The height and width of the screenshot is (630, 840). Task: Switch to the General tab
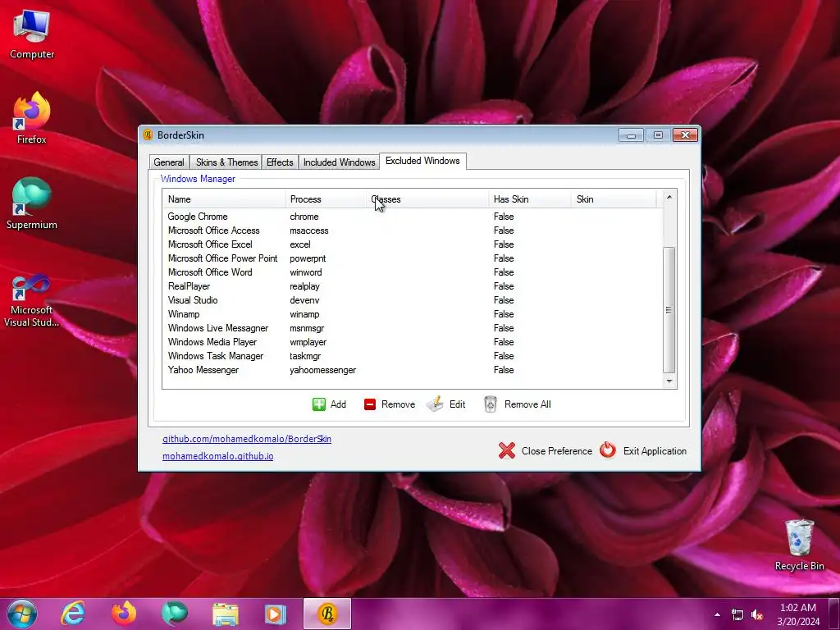(x=169, y=162)
